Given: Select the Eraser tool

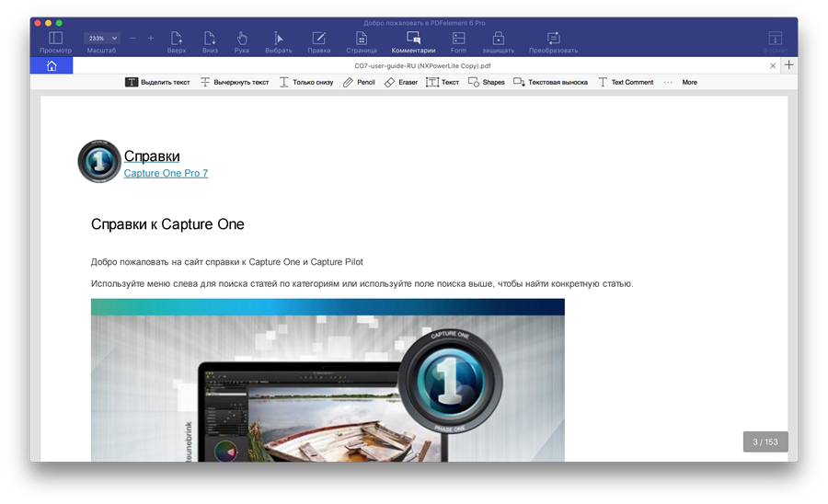Looking at the screenshot, I should (x=401, y=82).
